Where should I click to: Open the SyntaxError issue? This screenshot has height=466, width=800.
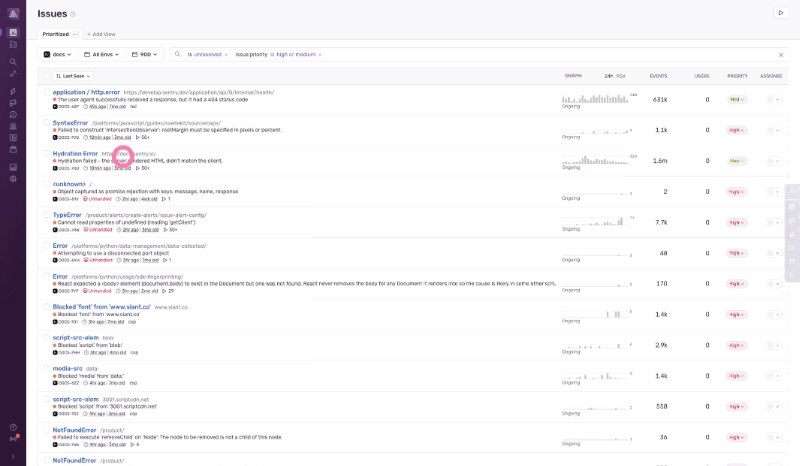[x=70, y=123]
